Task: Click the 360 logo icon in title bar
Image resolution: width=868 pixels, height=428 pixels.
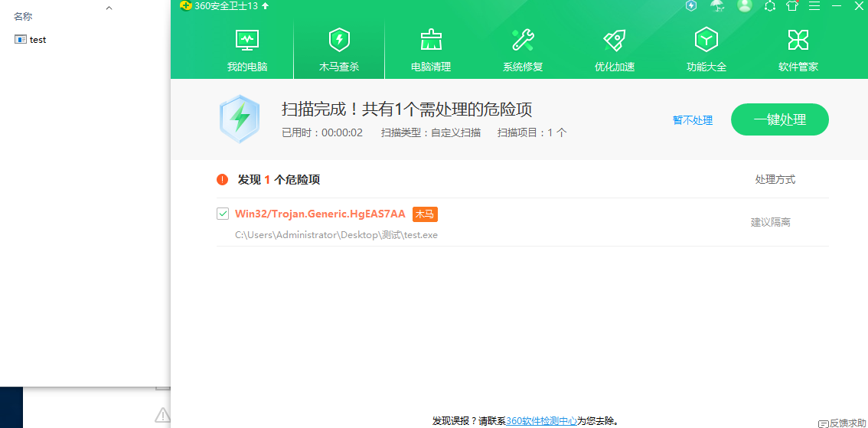Action: point(186,5)
